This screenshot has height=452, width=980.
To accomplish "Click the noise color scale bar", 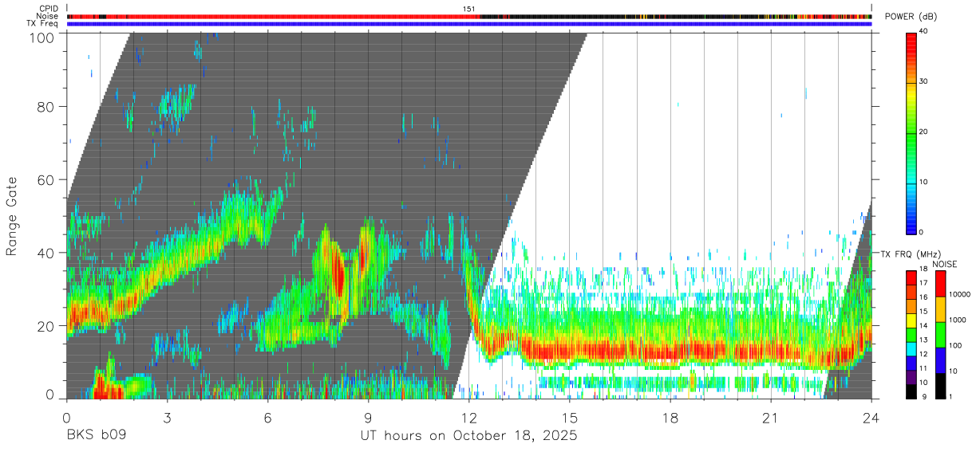I will click(x=939, y=335).
